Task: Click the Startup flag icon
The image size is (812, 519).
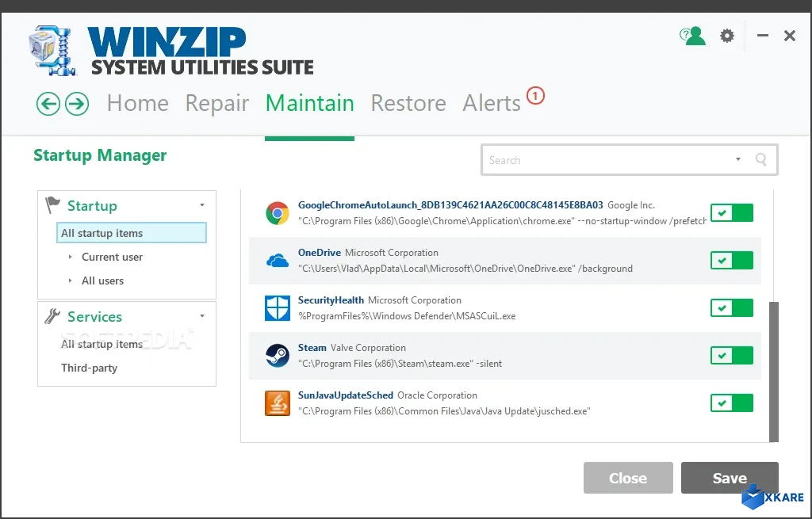Action: click(x=52, y=205)
